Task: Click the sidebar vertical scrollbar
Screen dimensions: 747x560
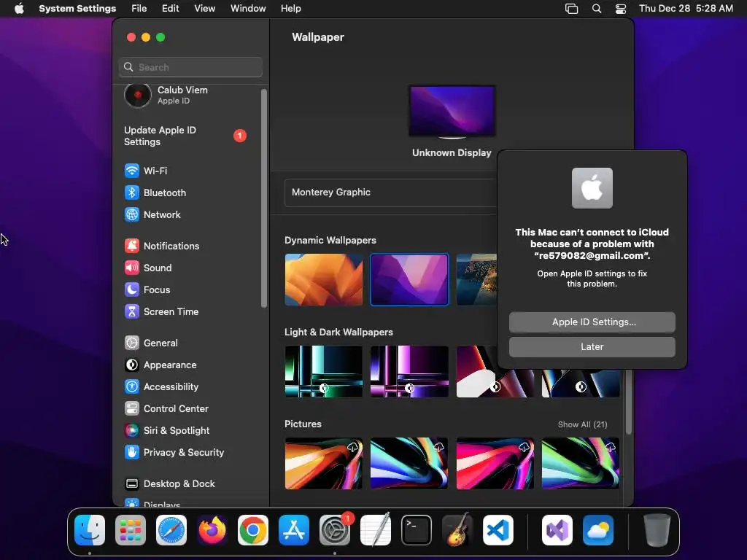Action: click(263, 198)
